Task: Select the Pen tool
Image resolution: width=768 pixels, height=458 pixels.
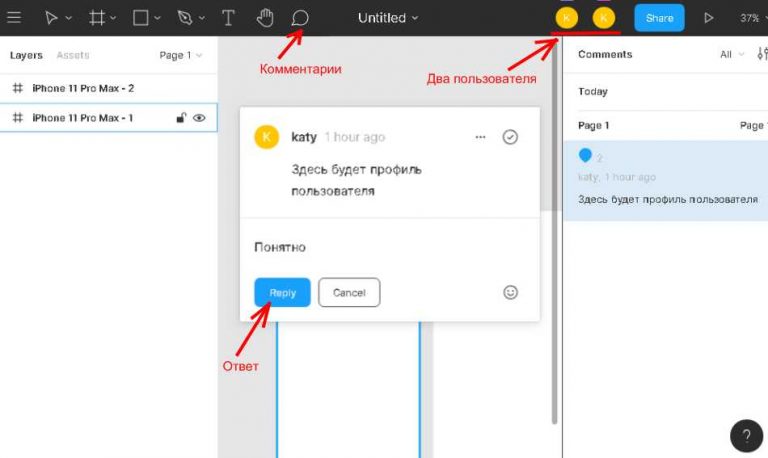Action: pyautogui.click(x=184, y=18)
